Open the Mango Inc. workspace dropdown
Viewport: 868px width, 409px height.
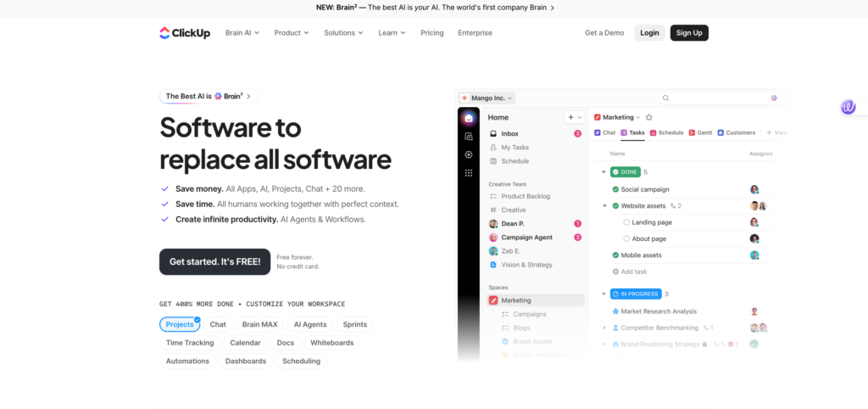click(487, 98)
